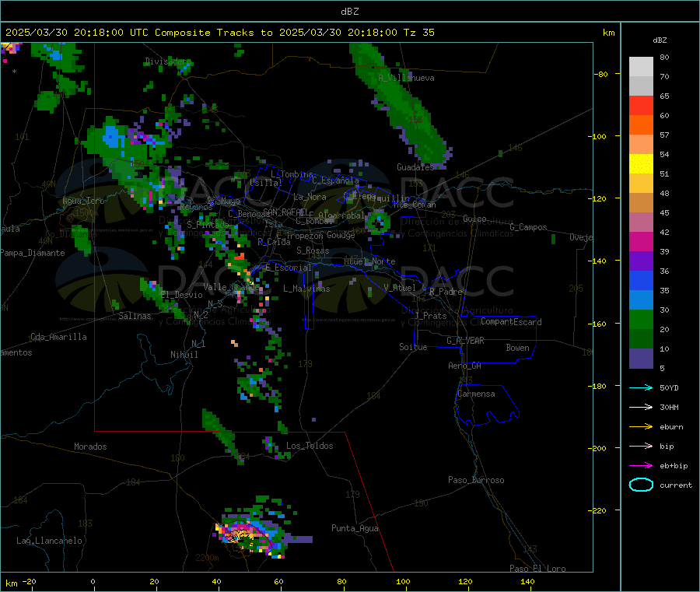700x592 pixels.
Task: Select the light blue 30-35 dBZ swatch
Action: click(641, 300)
